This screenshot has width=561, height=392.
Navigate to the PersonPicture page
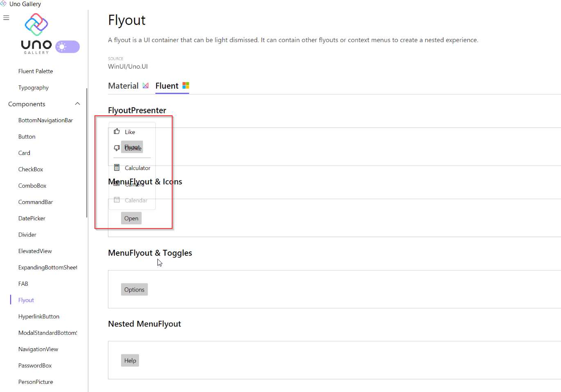(x=36, y=382)
